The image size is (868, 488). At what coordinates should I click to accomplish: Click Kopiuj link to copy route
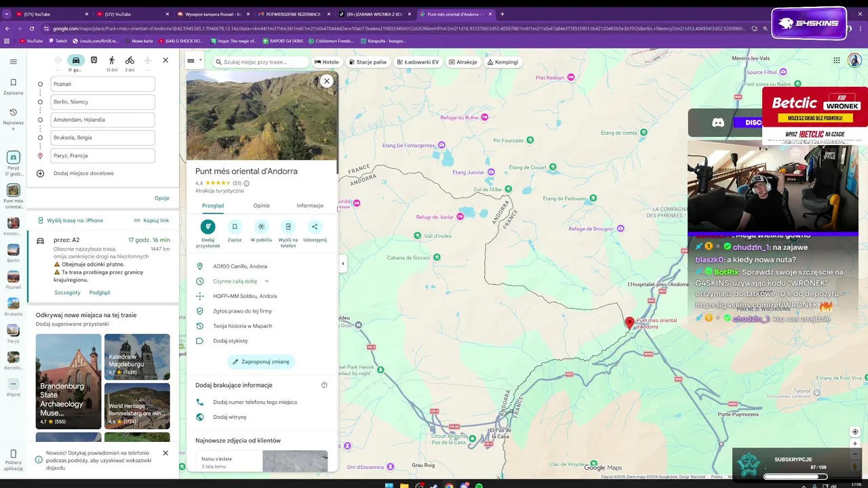pyautogui.click(x=151, y=220)
